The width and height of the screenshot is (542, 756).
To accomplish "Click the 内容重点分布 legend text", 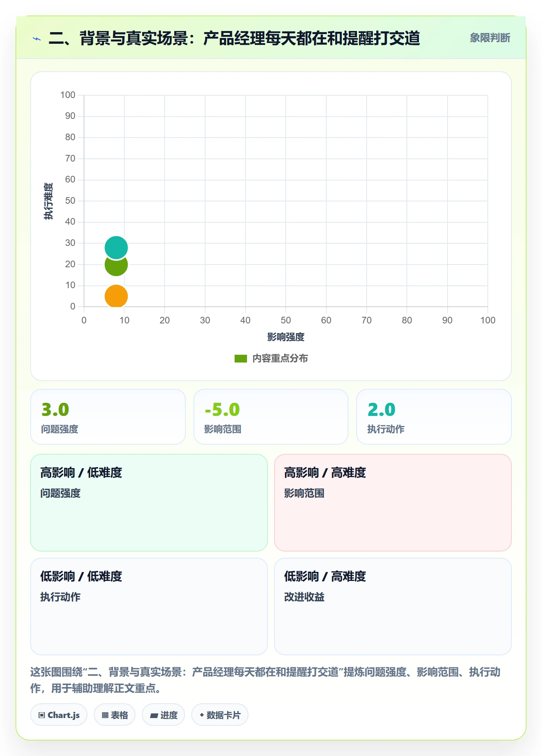I will (x=280, y=359).
